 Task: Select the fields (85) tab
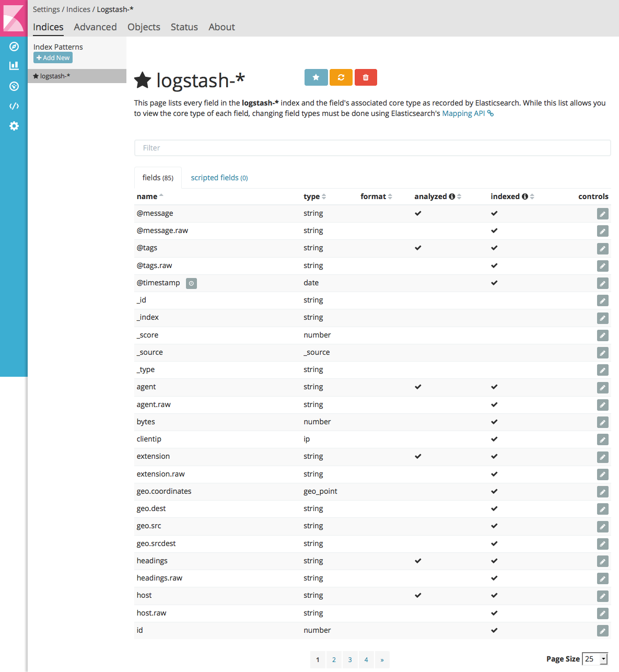coord(158,178)
